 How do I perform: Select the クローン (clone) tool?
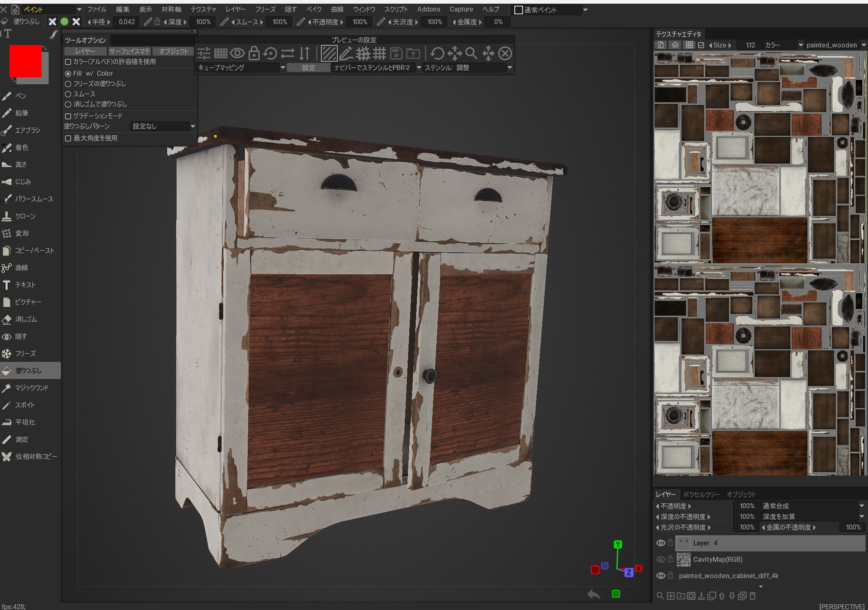click(25, 216)
